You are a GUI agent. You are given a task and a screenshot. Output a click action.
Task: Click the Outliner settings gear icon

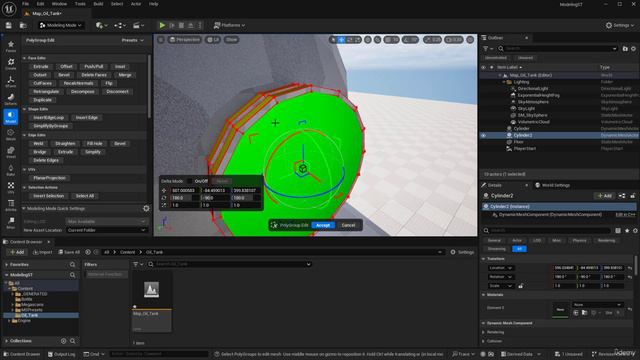633,49
